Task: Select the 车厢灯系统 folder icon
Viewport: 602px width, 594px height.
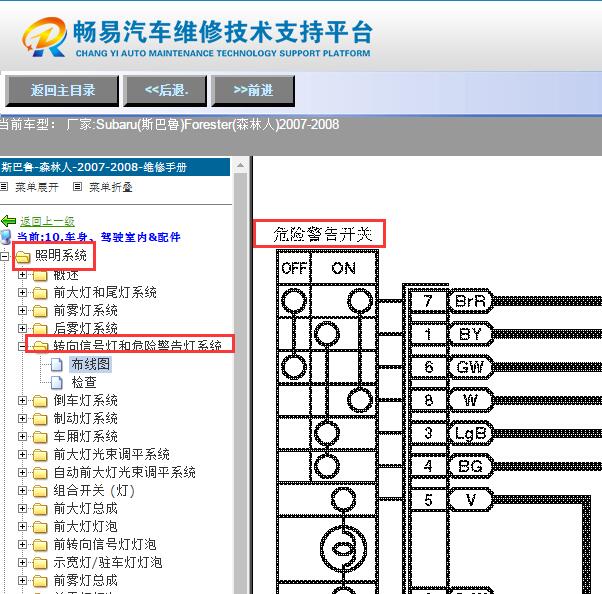Action: pos(40,437)
